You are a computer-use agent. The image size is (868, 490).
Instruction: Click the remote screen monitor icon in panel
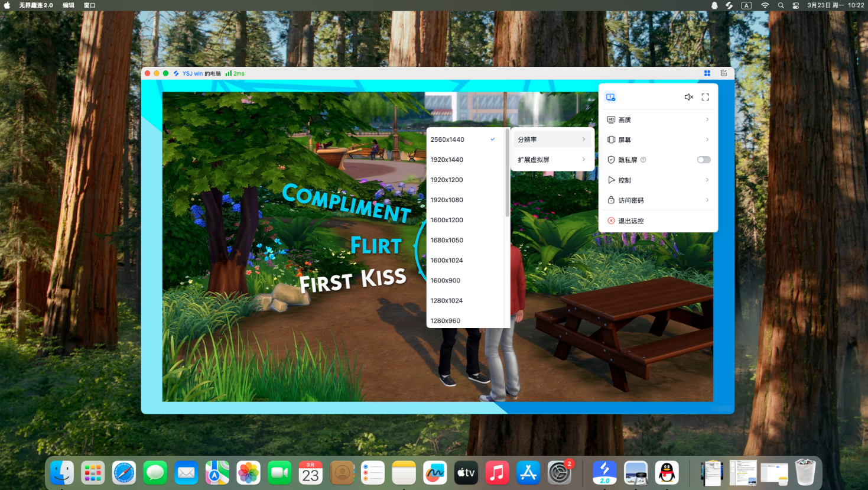[611, 97]
